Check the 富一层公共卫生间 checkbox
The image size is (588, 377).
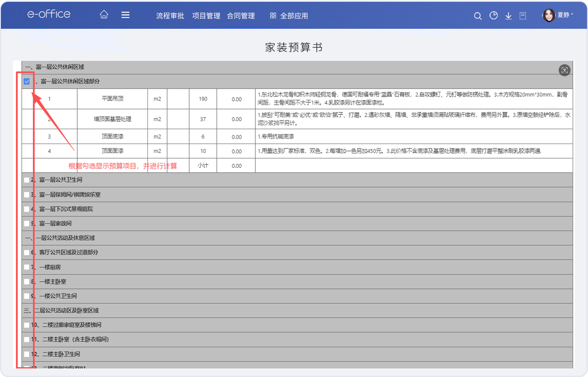(x=27, y=180)
